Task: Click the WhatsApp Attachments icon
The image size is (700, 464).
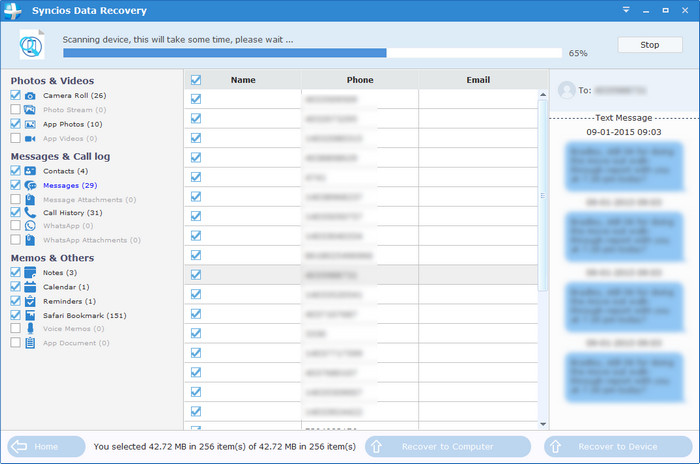Action: click(30, 240)
